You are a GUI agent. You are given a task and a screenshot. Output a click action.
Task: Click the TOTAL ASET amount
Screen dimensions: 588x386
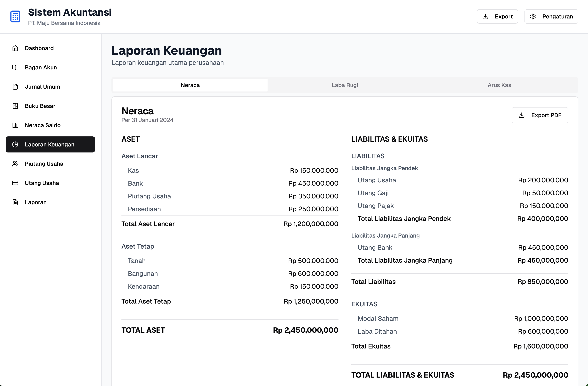tap(306, 330)
